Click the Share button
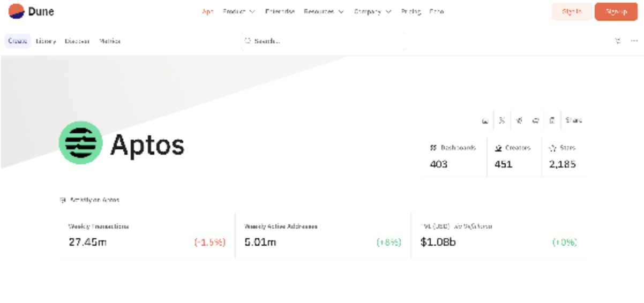 tap(573, 120)
